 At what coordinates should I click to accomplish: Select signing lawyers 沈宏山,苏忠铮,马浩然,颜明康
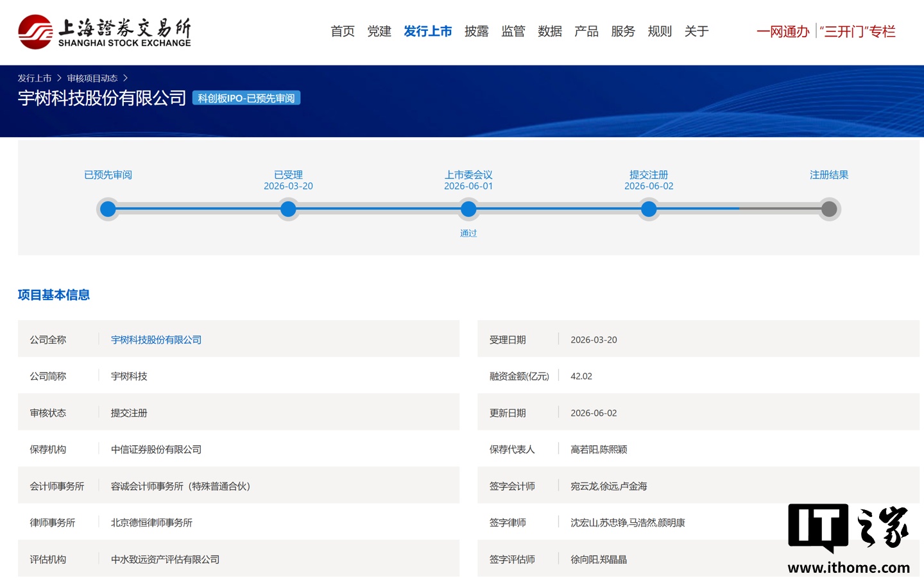tap(628, 523)
